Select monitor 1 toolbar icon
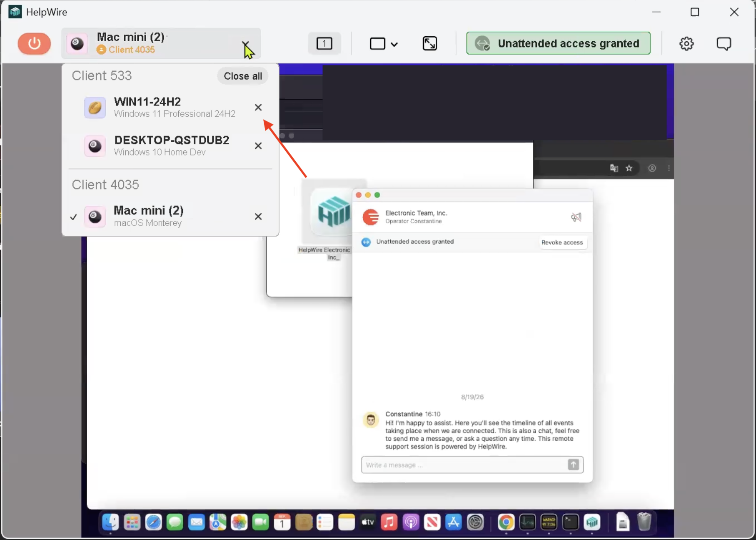Image resolution: width=756 pixels, height=540 pixels. click(324, 43)
